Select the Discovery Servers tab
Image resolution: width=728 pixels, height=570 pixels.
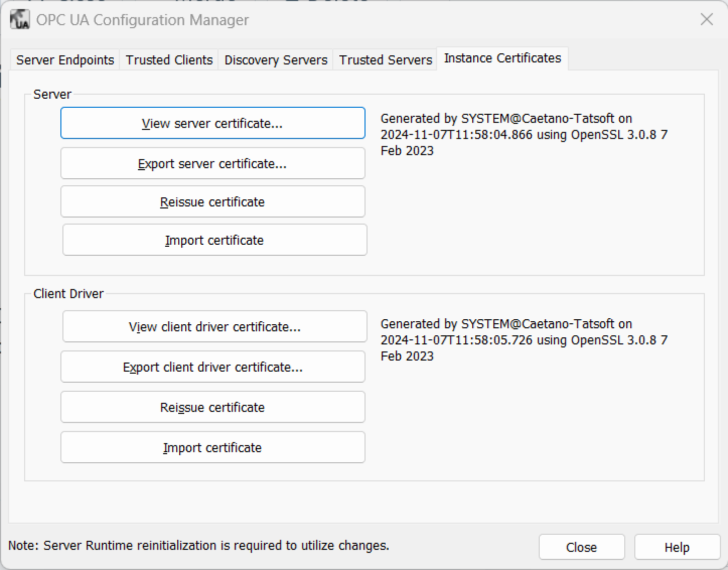[276, 60]
